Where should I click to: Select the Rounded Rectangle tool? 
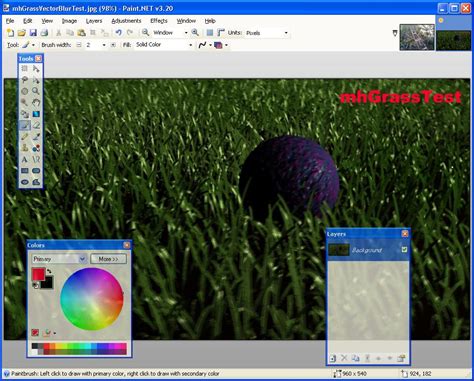click(x=36, y=171)
